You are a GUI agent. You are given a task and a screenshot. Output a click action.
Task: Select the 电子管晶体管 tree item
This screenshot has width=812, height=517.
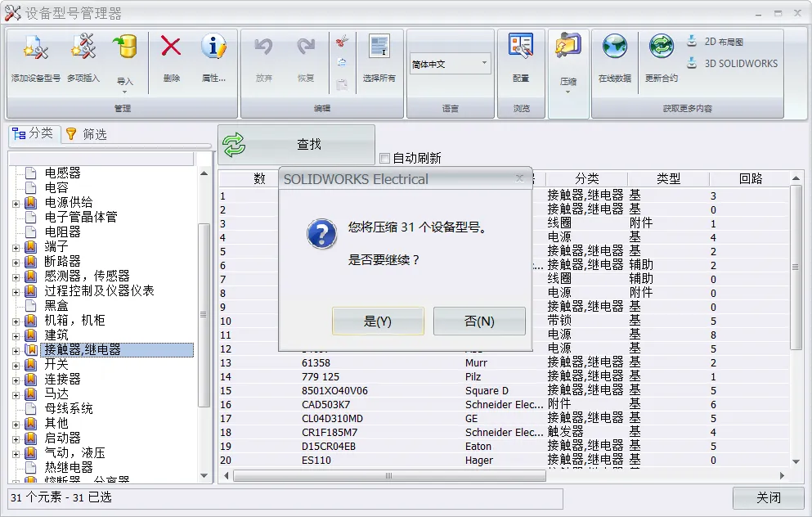tap(81, 217)
